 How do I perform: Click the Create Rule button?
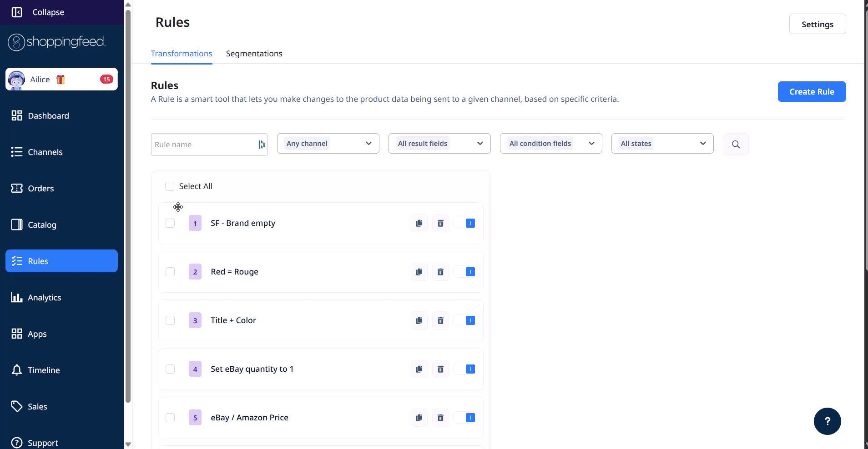click(x=812, y=91)
